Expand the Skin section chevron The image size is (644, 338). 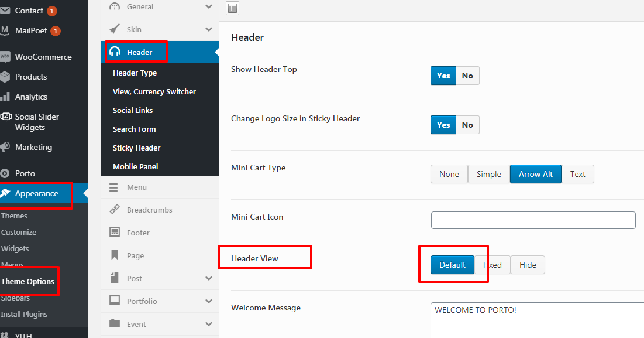(209, 29)
